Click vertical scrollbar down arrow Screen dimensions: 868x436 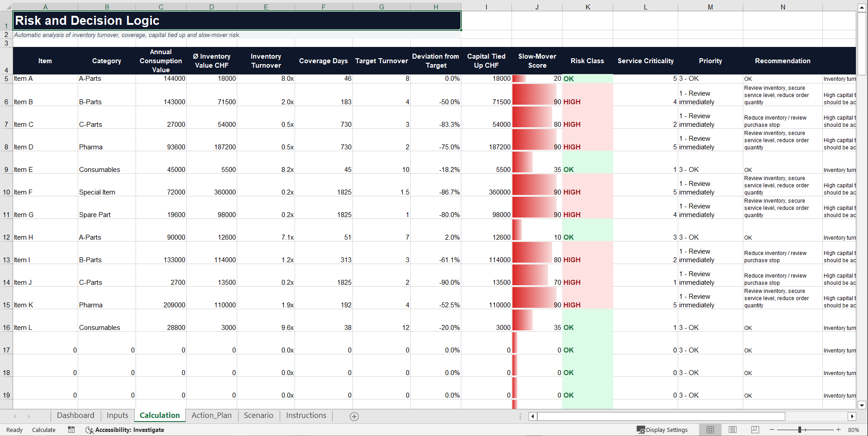pyautogui.click(x=862, y=405)
